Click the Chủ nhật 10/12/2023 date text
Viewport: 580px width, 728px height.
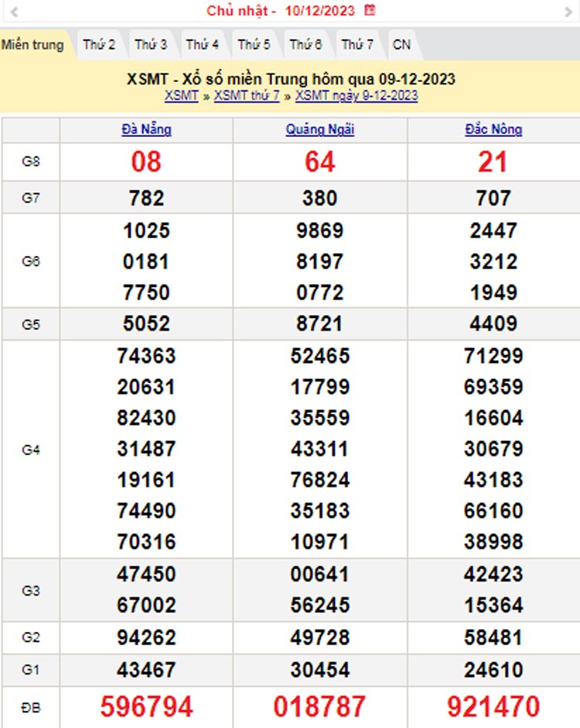point(281,11)
